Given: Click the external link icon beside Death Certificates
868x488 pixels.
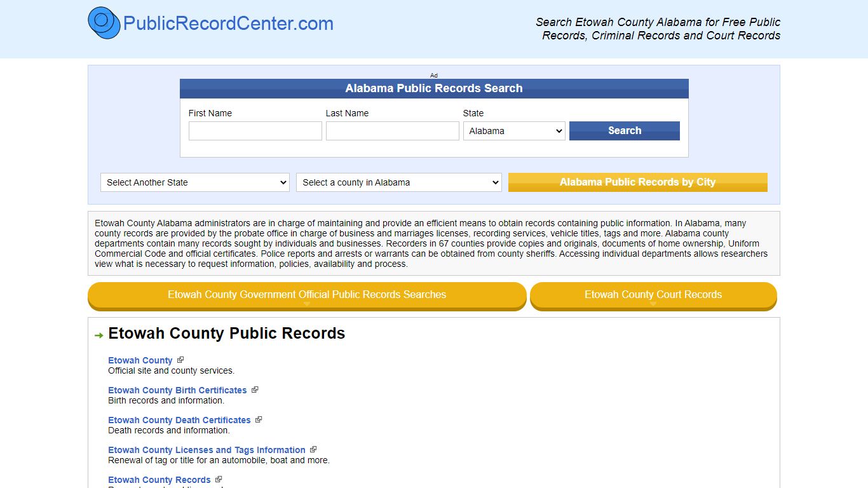Looking at the screenshot, I should (x=258, y=419).
